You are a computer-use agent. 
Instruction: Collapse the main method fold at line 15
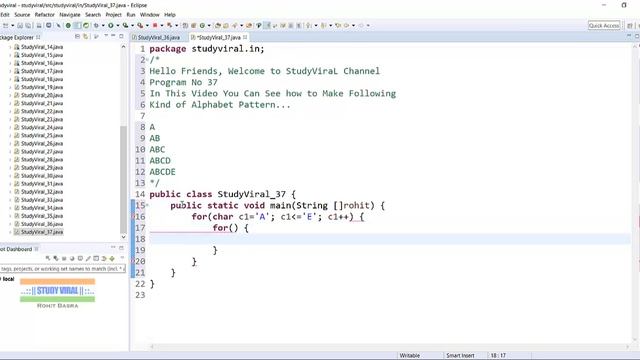pos(147,205)
